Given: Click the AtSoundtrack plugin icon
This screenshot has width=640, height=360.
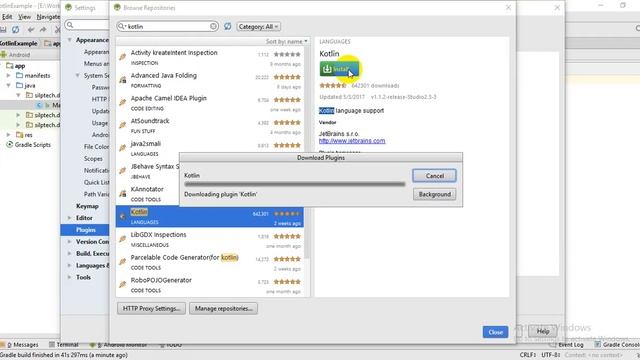Looking at the screenshot, I should pos(122,125).
